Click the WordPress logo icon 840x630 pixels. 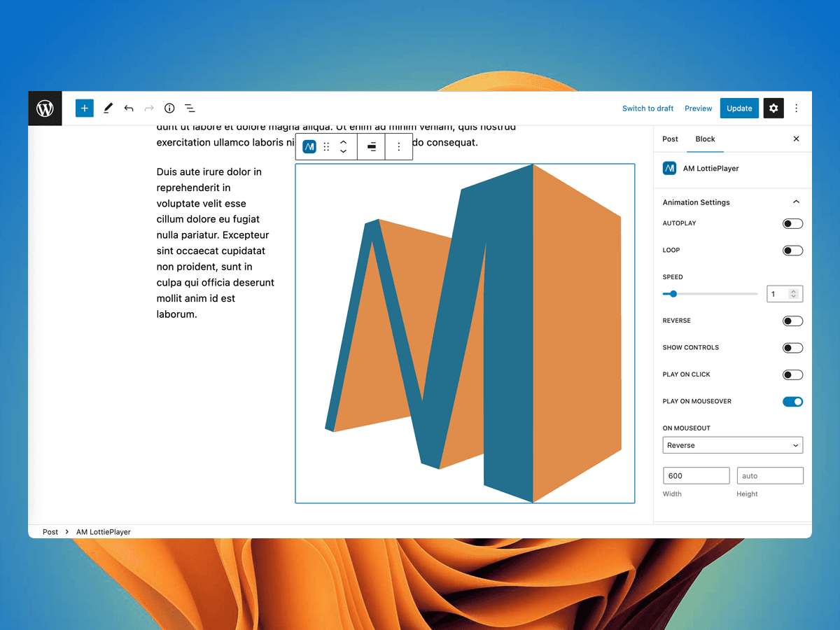coord(45,108)
